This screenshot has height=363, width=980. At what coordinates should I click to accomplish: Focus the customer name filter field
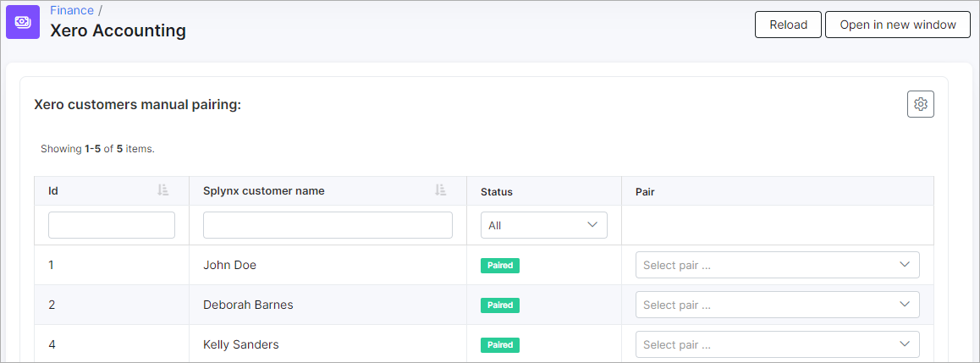(328, 225)
